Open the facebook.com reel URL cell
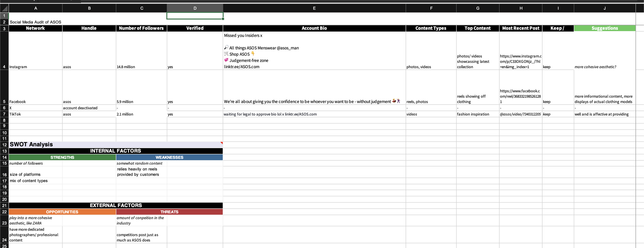This screenshot has height=248, width=644. click(x=521, y=87)
